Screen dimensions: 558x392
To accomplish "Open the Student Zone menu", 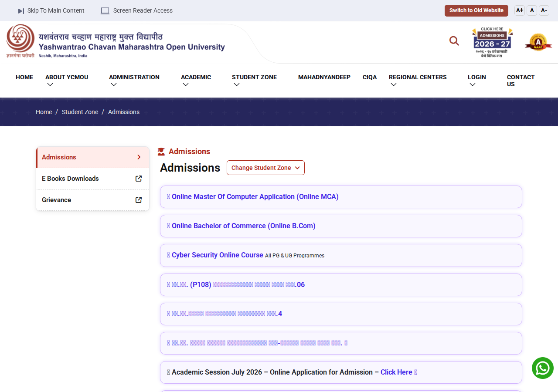I will (x=254, y=77).
